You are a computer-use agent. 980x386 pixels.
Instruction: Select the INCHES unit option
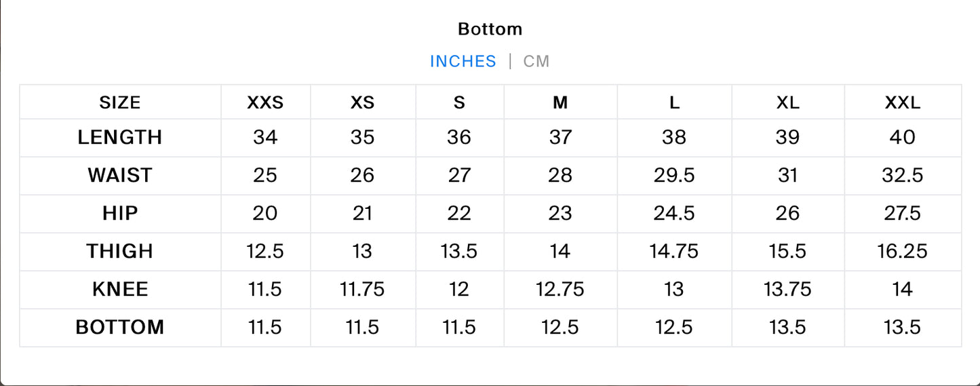pos(463,61)
